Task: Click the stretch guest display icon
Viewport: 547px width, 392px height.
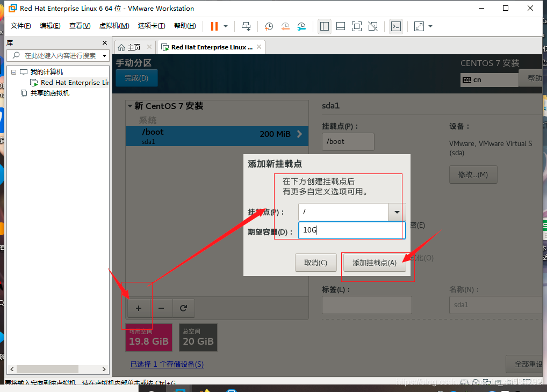Action: click(x=419, y=26)
